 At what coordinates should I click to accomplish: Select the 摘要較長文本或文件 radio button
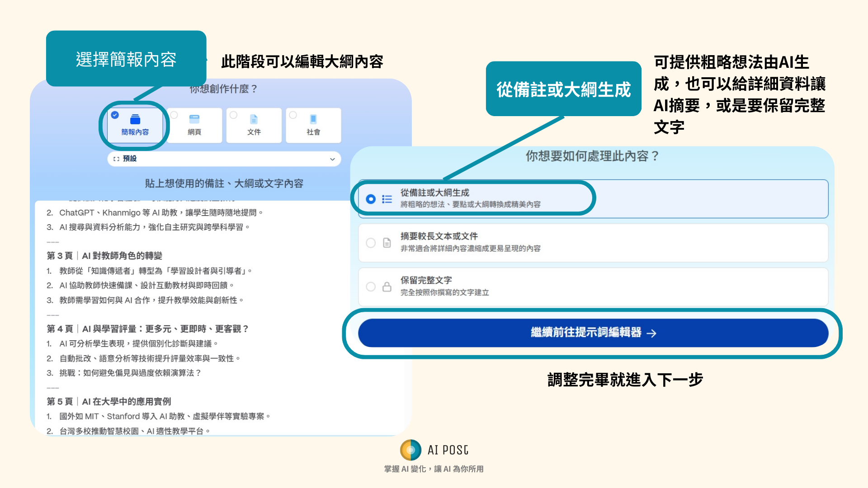[371, 243]
